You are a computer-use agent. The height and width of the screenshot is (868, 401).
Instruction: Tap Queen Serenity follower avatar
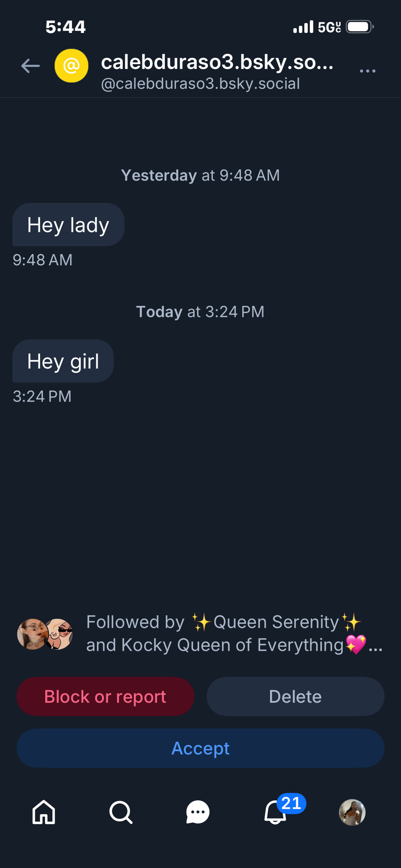point(32,634)
